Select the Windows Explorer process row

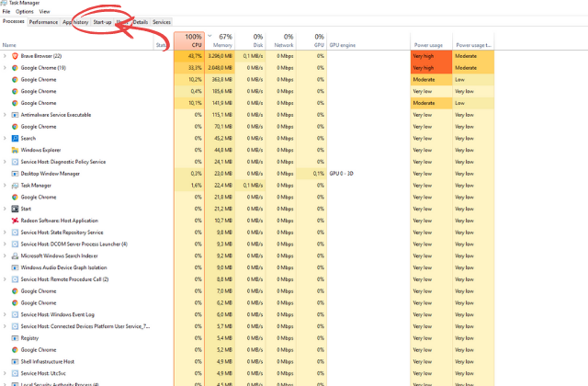[x=247, y=150]
